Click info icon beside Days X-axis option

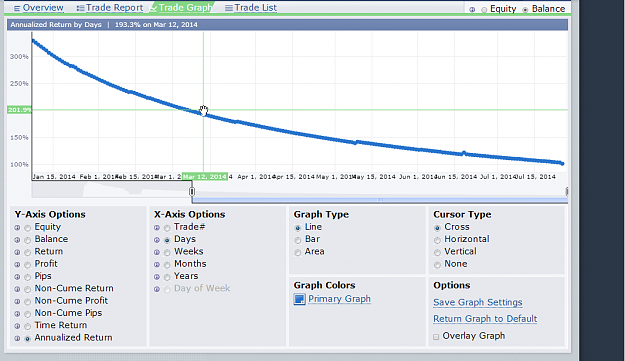point(157,240)
